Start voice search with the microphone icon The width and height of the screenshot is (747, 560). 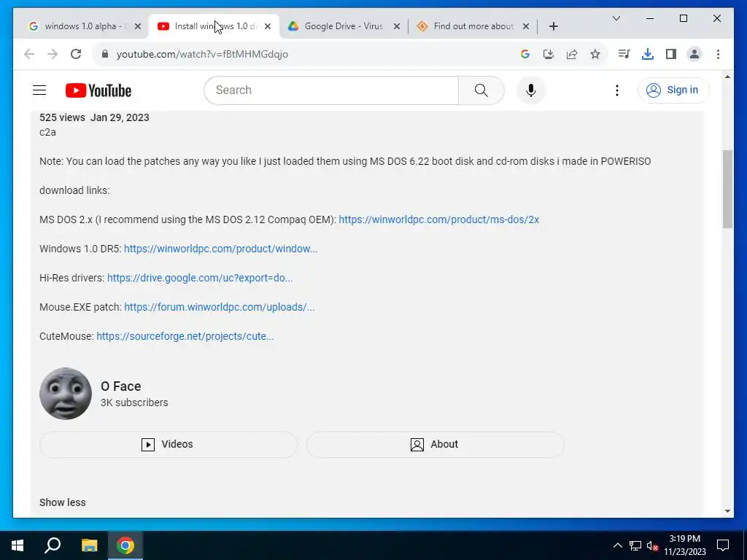click(531, 90)
